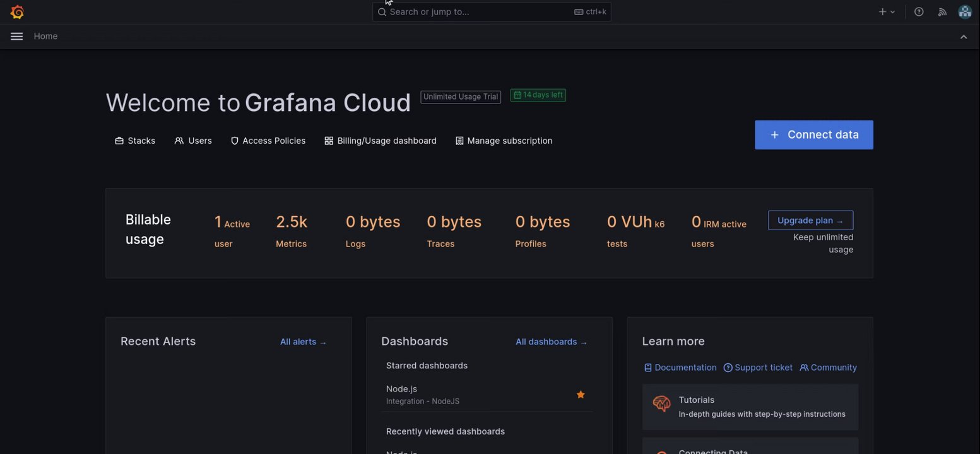
Task: Click the '0 bytes' Profiles value
Action: 543,222
